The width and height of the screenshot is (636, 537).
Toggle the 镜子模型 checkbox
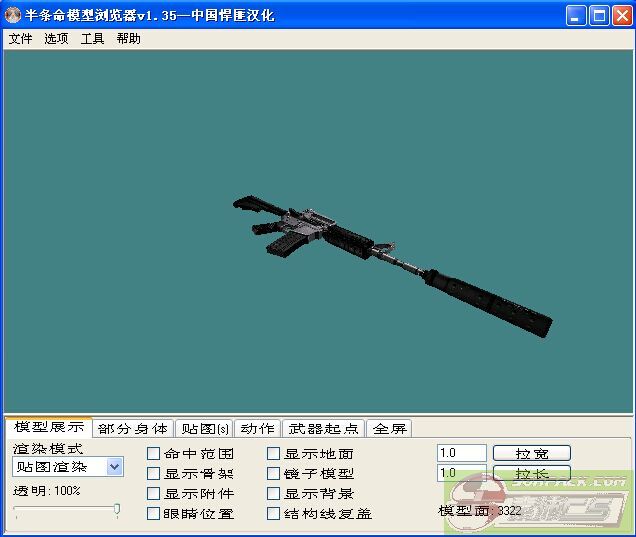(x=274, y=474)
